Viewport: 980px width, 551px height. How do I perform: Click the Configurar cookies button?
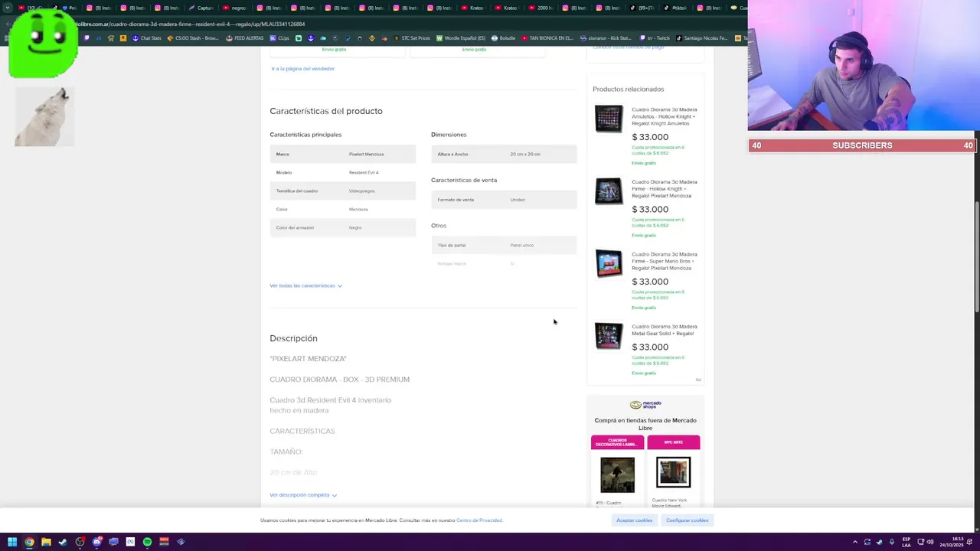[688, 520]
